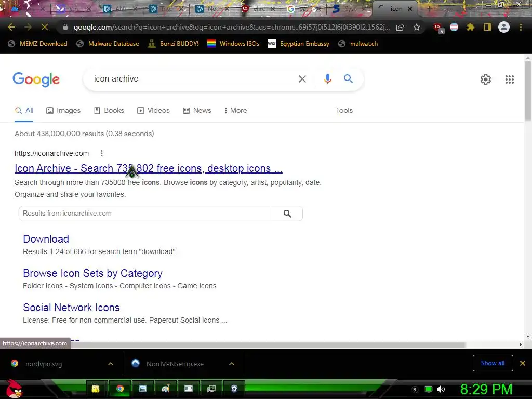This screenshot has height=399, width=532.
Task: Expand options for the NordVPNSetup.exe download
Action: click(231, 364)
